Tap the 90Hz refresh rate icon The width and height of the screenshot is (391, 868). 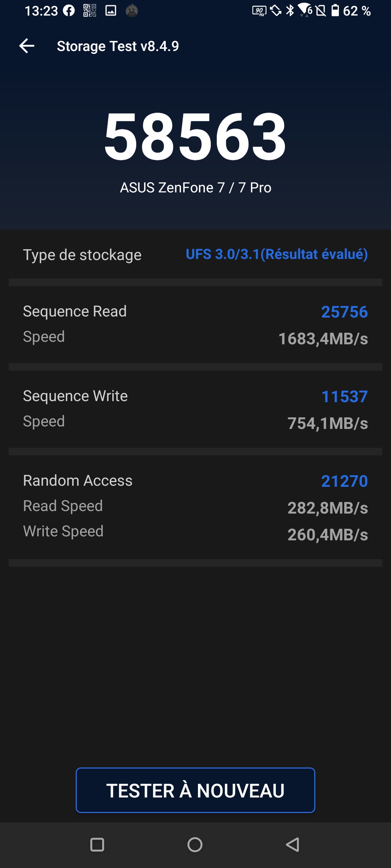click(259, 11)
